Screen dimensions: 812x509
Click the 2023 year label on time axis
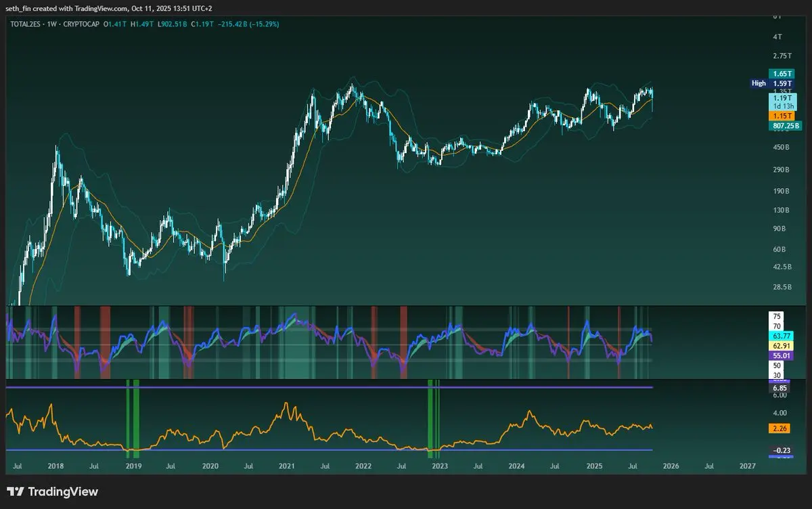click(x=440, y=466)
